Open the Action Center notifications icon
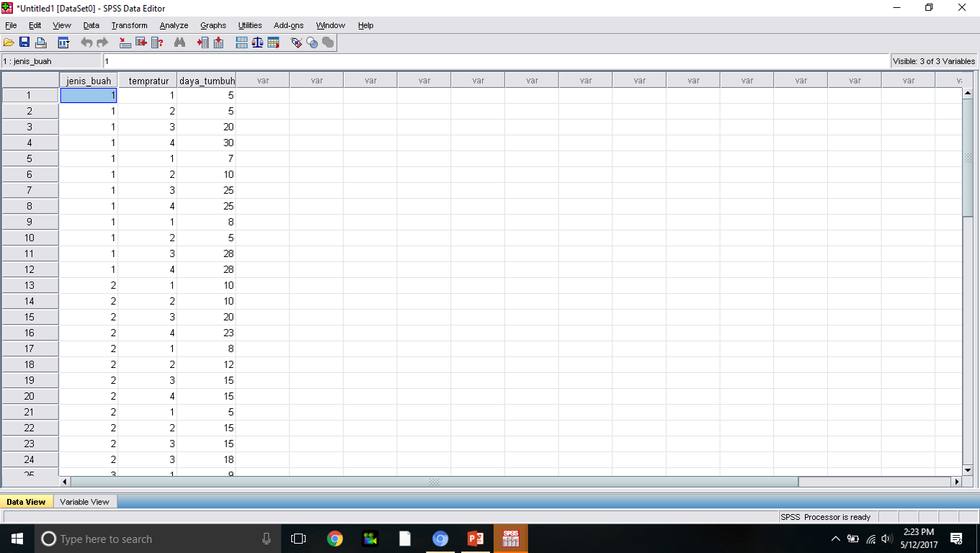The image size is (980, 553). coord(957,539)
